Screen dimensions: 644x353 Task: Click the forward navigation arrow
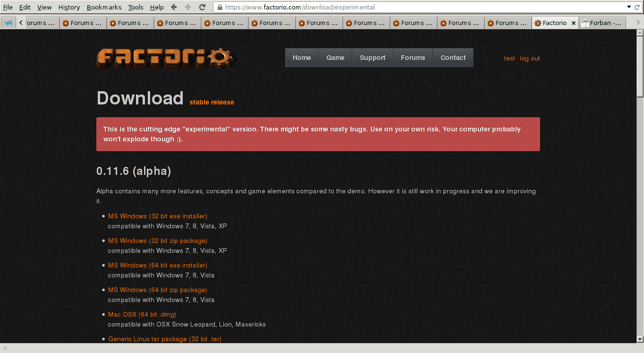[x=188, y=7]
